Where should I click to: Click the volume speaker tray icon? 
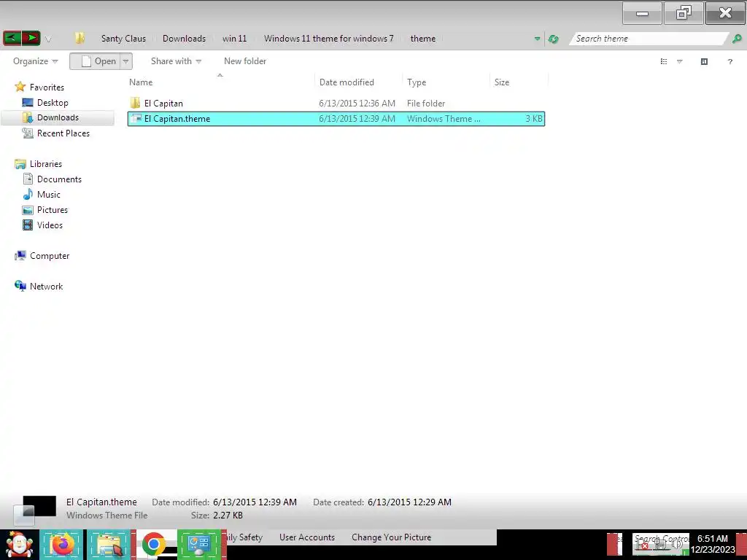pyautogui.click(x=677, y=544)
